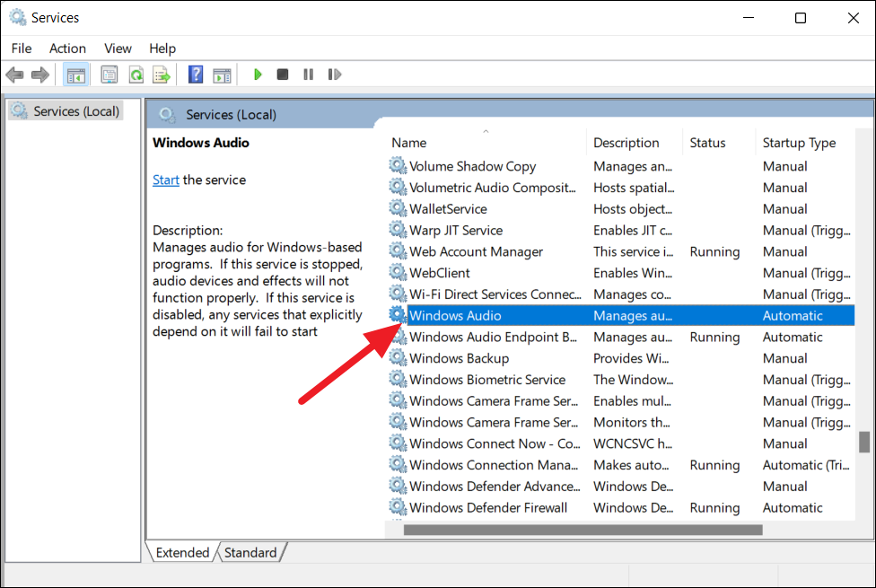Click the horizontal scrollbar under the services list
The image size is (876, 588).
(x=583, y=530)
